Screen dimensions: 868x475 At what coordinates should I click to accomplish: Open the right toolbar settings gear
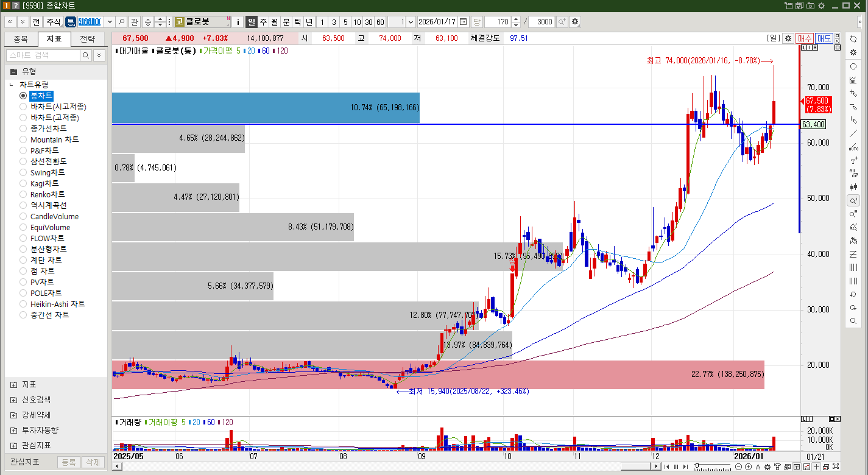853,52
